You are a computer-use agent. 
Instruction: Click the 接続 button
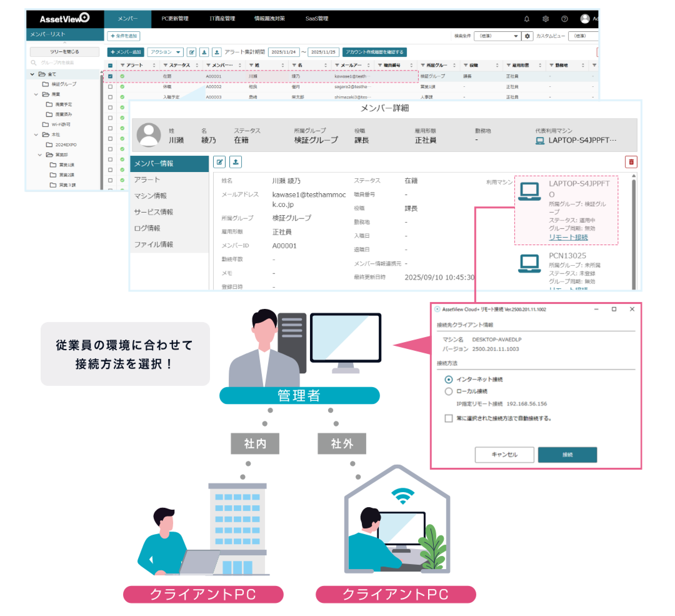point(567,455)
